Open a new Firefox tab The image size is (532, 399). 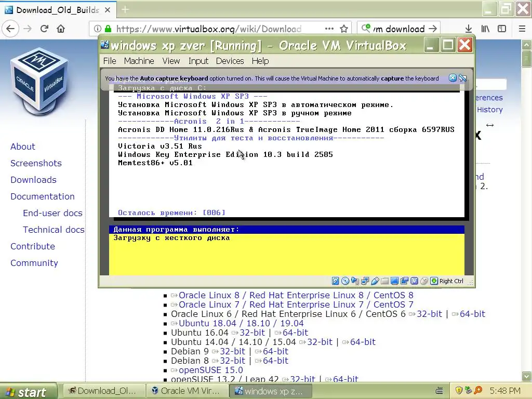(125, 9)
